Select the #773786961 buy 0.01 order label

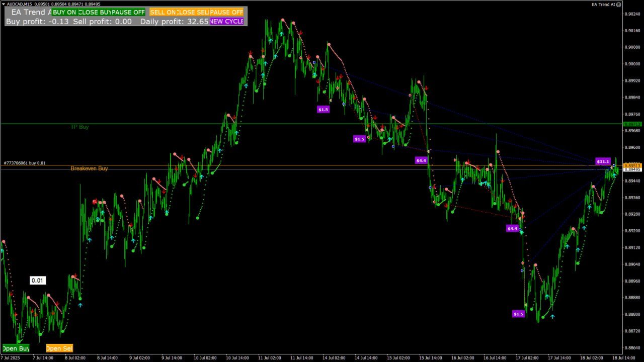click(x=24, y=163)
